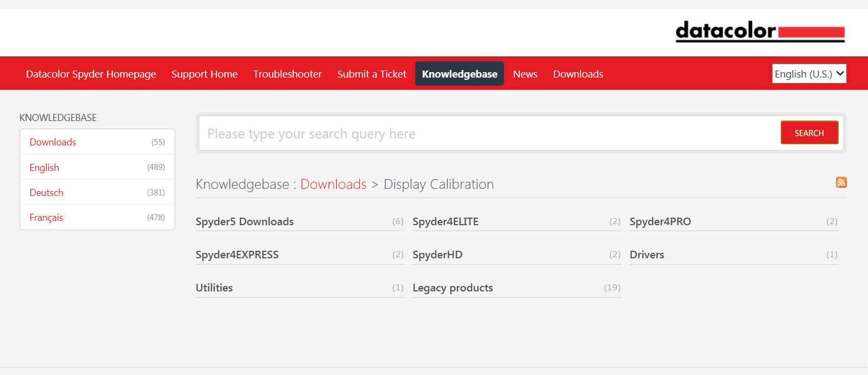
Task: Click Downloads in the breadcrumb
Action: [x=334, y=185]
